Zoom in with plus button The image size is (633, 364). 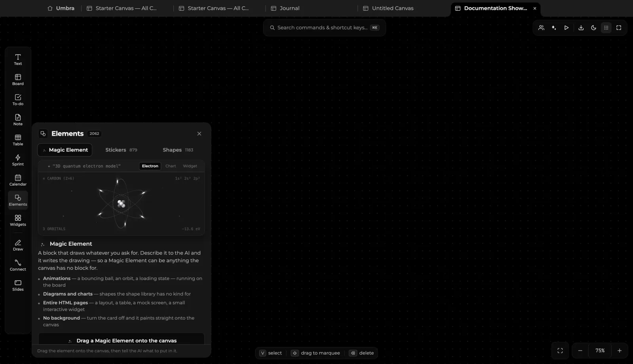(620, 351)
